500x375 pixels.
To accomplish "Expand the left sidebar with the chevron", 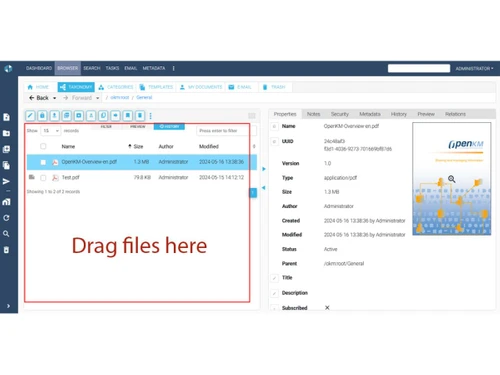I will pyautogui.click(x=8, y=306).
